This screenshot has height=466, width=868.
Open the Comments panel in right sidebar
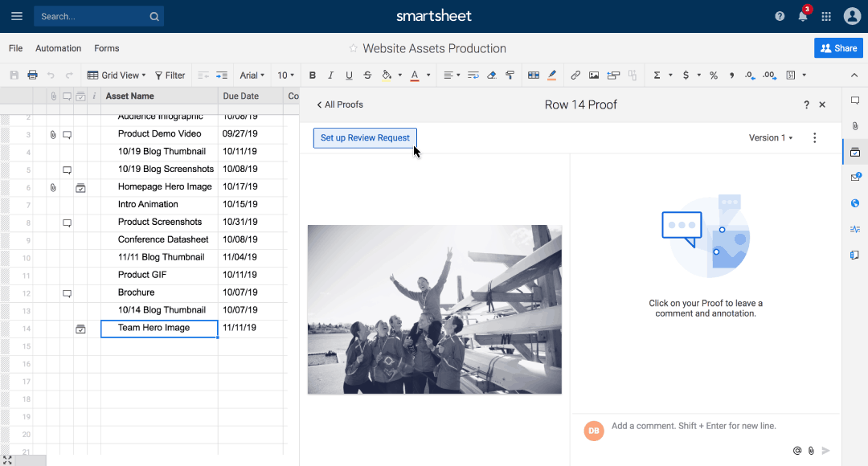tap(854, 100)
